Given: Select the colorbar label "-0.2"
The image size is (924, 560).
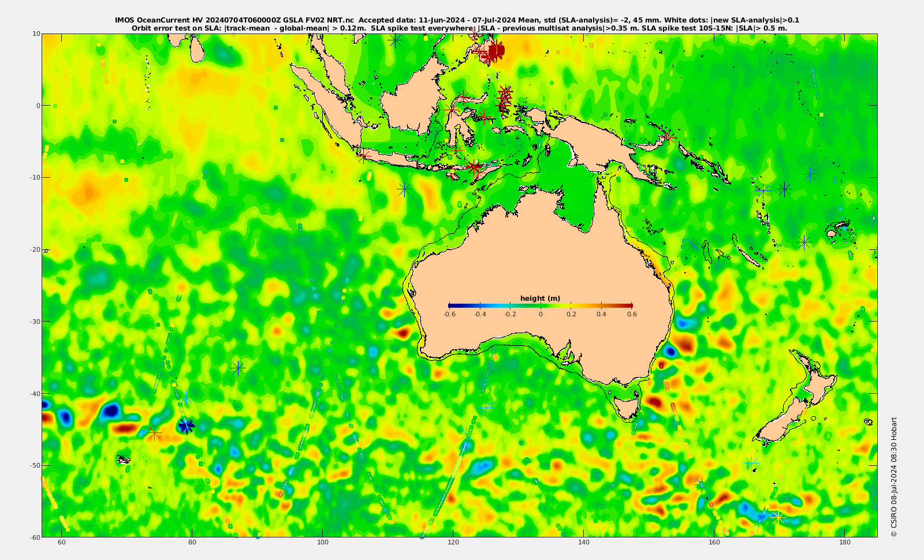Looking at the screenshot, I should [510, 315].
